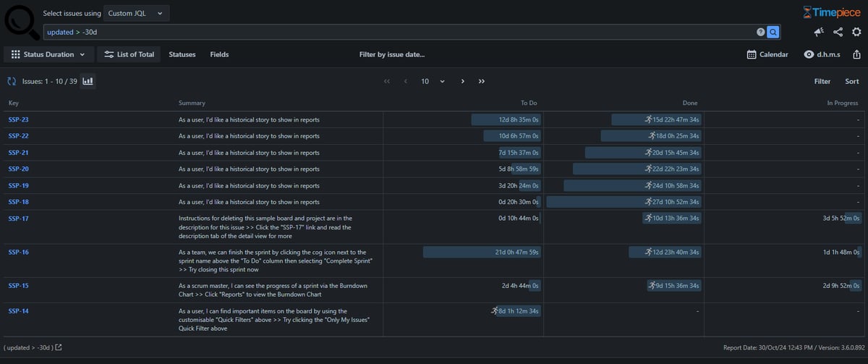Click the In Progress column header
868x364 pixels.
(843, 103)
